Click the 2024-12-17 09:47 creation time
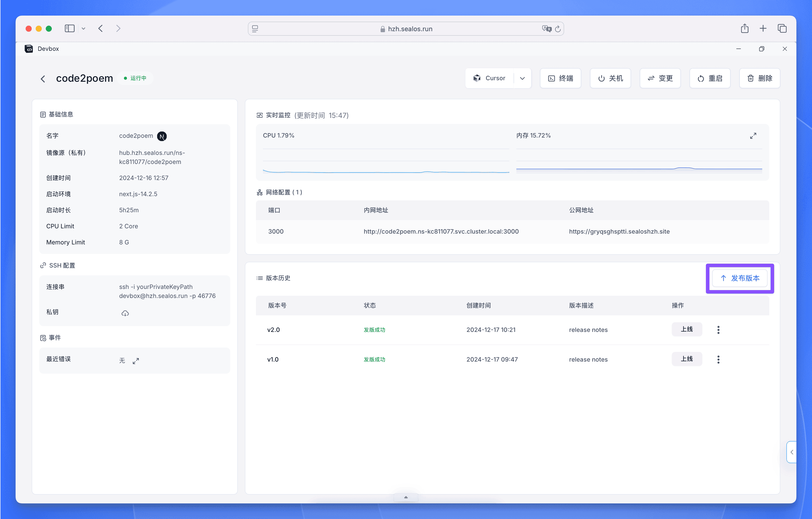The height and width of the screenshot is (519, 812). pos(492,360)
